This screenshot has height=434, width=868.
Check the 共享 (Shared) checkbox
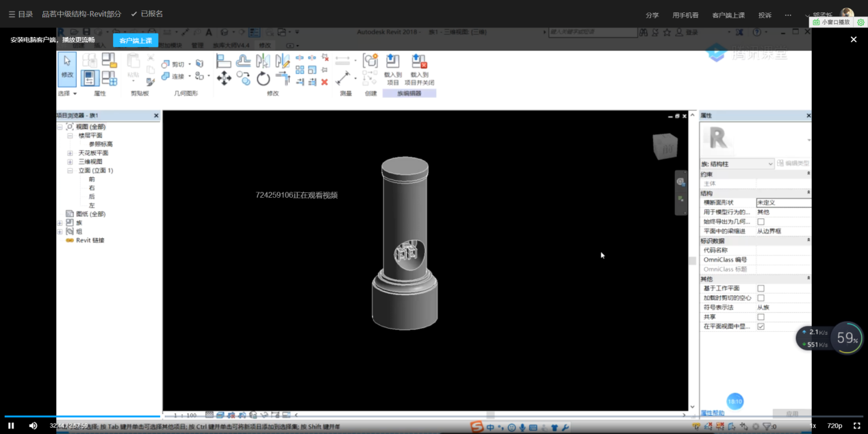tap(761, 318)
